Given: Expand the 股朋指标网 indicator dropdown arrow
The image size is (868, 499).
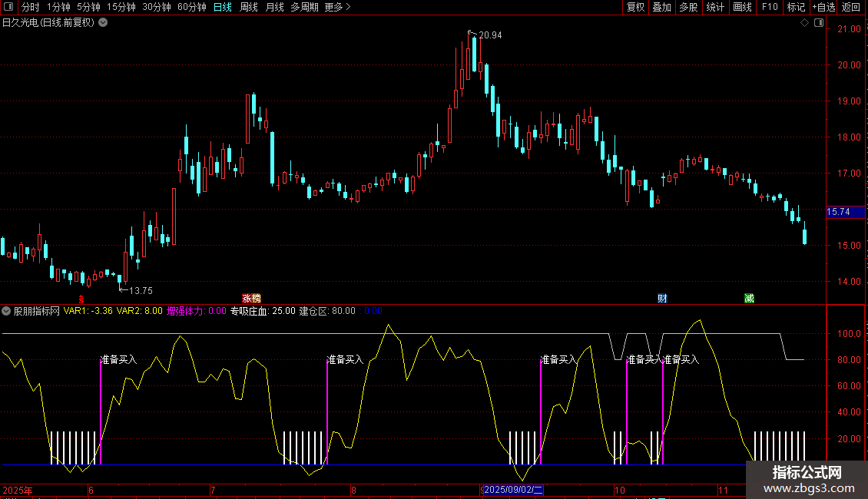Looking at the screenshot, I should pyautogui.click(x=7, y=311).
